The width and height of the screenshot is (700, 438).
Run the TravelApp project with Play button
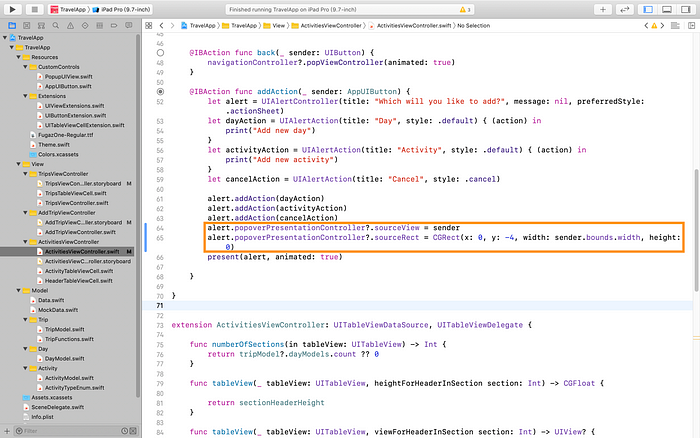click(12, 9)
